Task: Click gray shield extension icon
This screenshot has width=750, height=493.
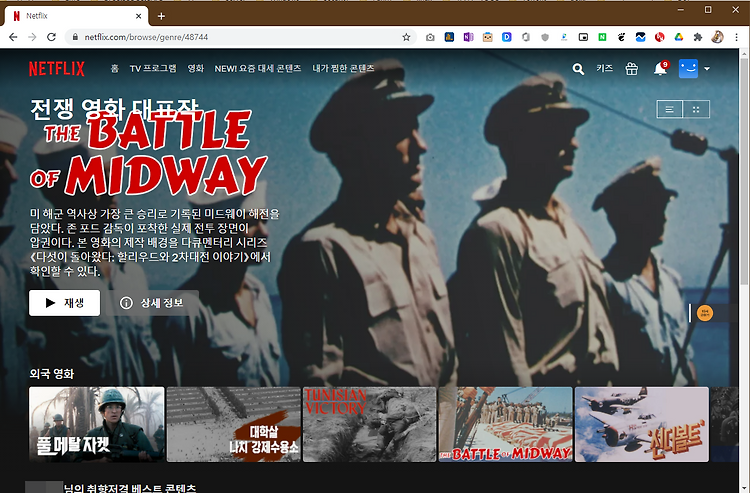Action: pyautogui.click(x=545, y=37)
